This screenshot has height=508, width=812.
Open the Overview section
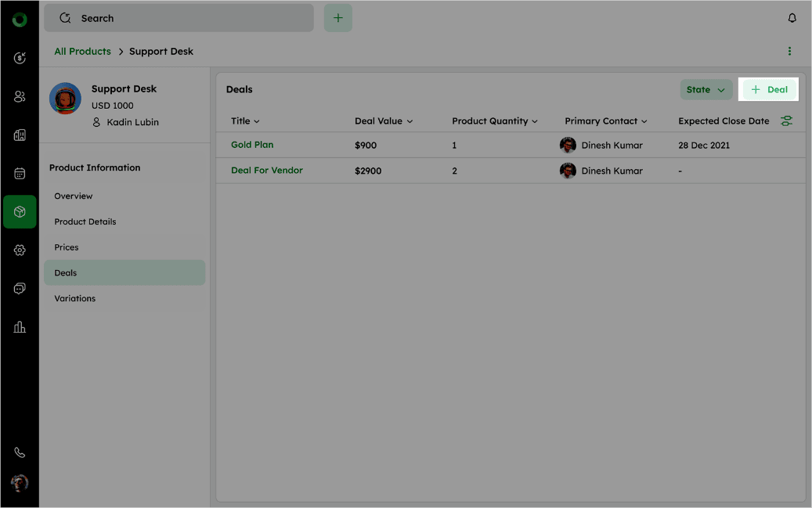click(74, 196)
